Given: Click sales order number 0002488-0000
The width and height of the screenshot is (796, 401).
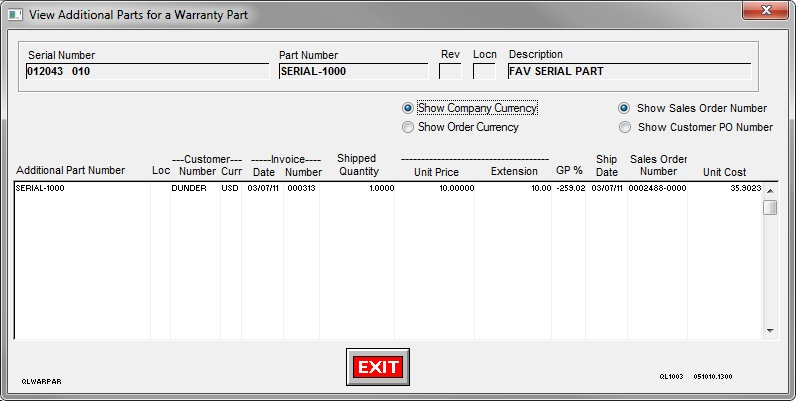Looking at the screenshot, I should tap(657, 188).
